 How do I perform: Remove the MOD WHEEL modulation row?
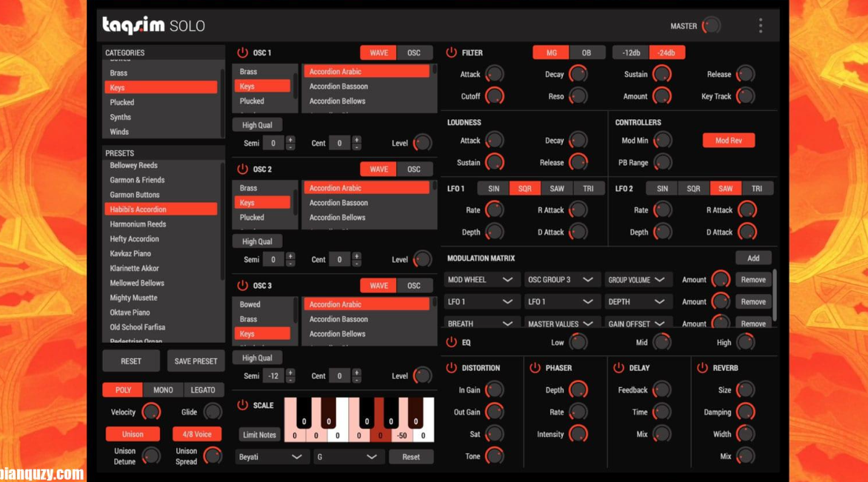753,279
